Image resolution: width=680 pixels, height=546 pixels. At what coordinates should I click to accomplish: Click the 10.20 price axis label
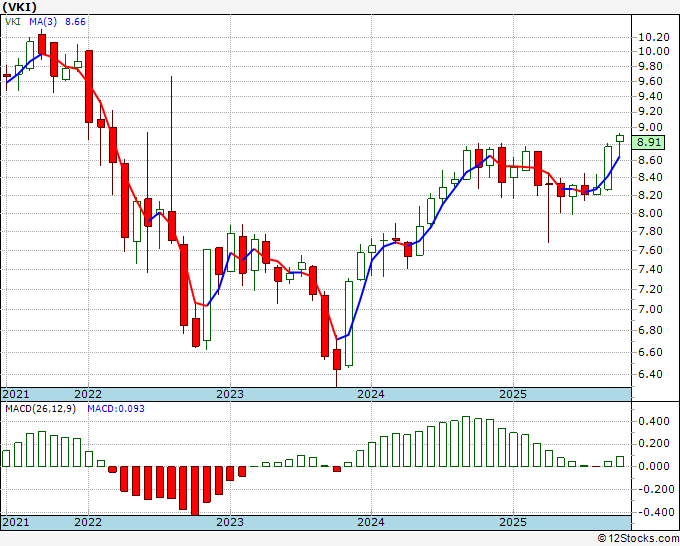(x=654, y=37)
